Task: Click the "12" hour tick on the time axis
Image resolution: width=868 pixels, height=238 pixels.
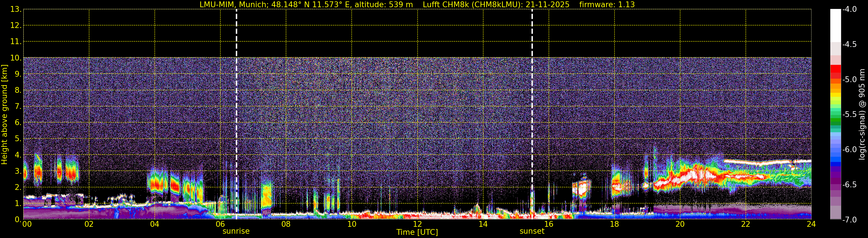Action: pos(417,224)
